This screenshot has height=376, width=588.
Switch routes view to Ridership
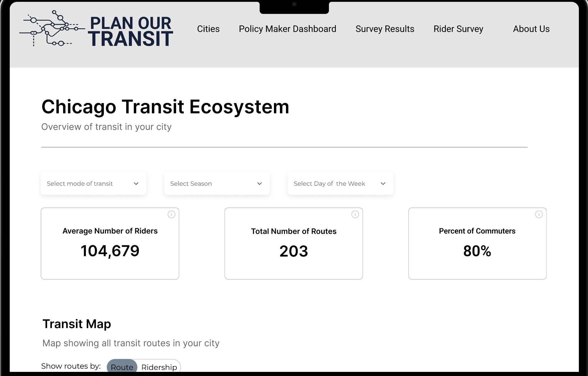(x=159, y=367)
